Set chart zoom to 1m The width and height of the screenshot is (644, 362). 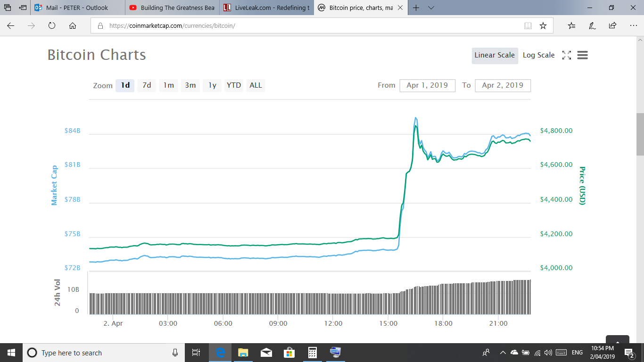[168, 85]
